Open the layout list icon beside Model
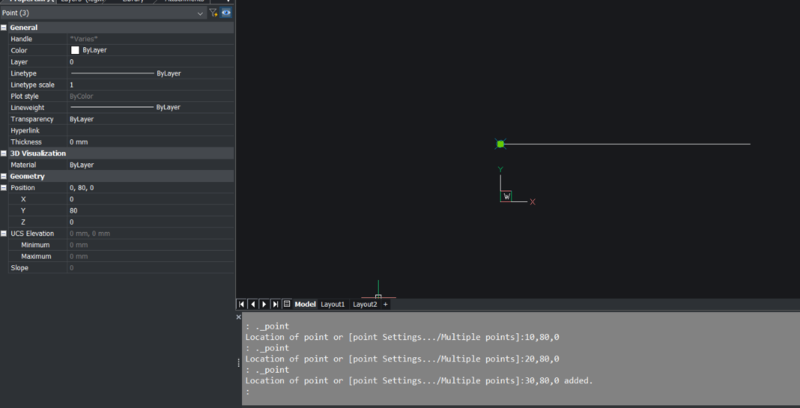800x408 pixels. pos(287,304)
